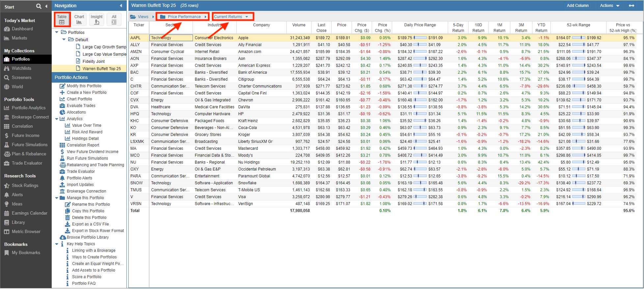Open the Browse Portfolio Library link
The height and width of the screenshot is (289, 644).
tap(88, 237)
